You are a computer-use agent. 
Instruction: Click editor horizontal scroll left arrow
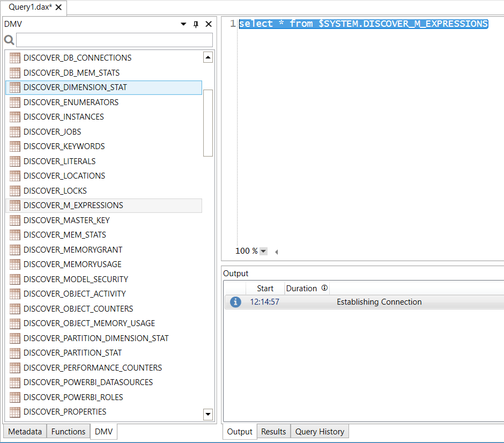point(277,252)
